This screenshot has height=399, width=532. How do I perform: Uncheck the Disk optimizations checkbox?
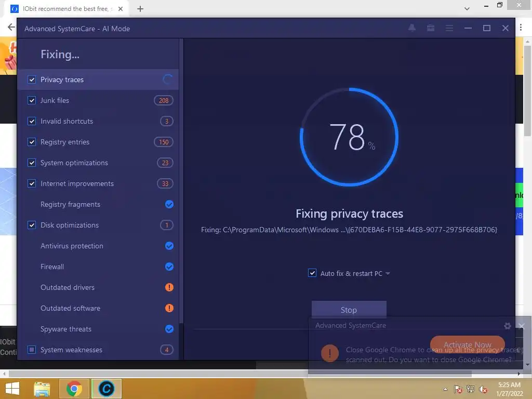click(32, 225)
